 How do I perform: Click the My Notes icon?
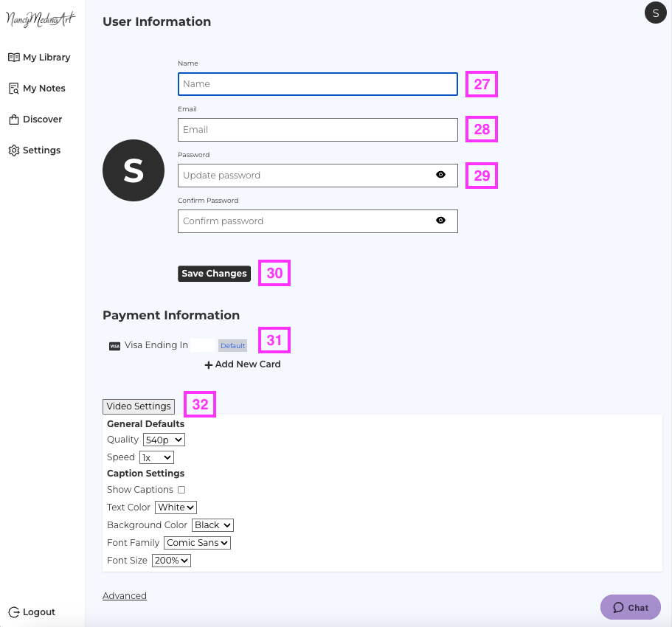[14, 89]
